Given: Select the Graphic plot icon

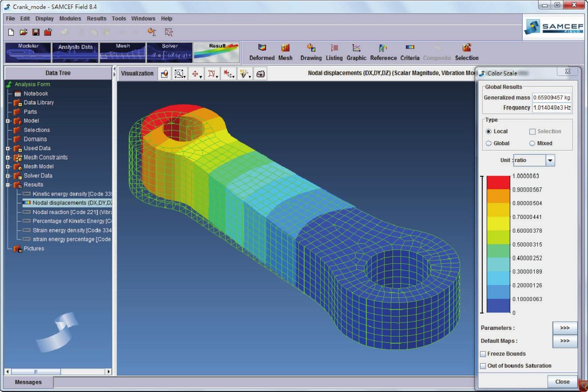Looking at the screenshot, I should (356, 48).
